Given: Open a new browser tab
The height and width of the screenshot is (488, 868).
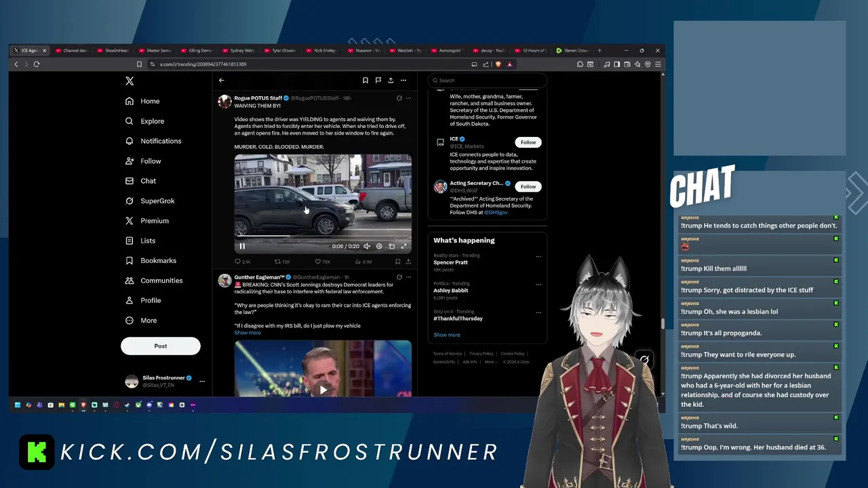Looking at the screenshot, I should click(599, 50).
